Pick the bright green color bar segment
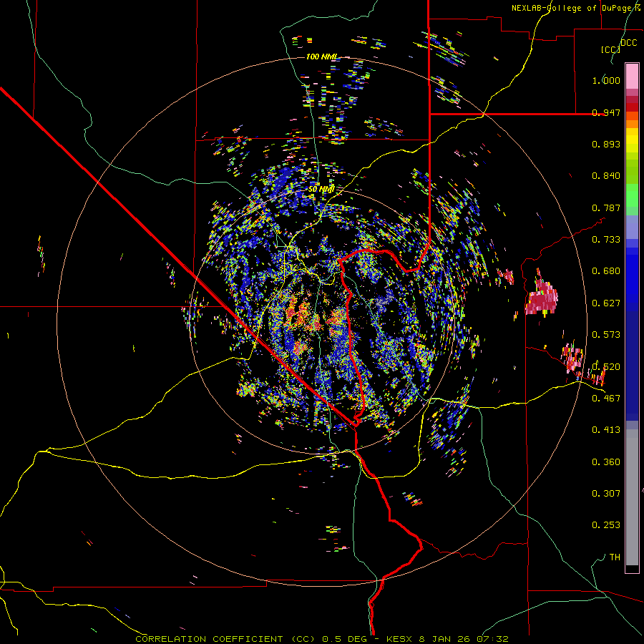 click(x=632, y=195)
